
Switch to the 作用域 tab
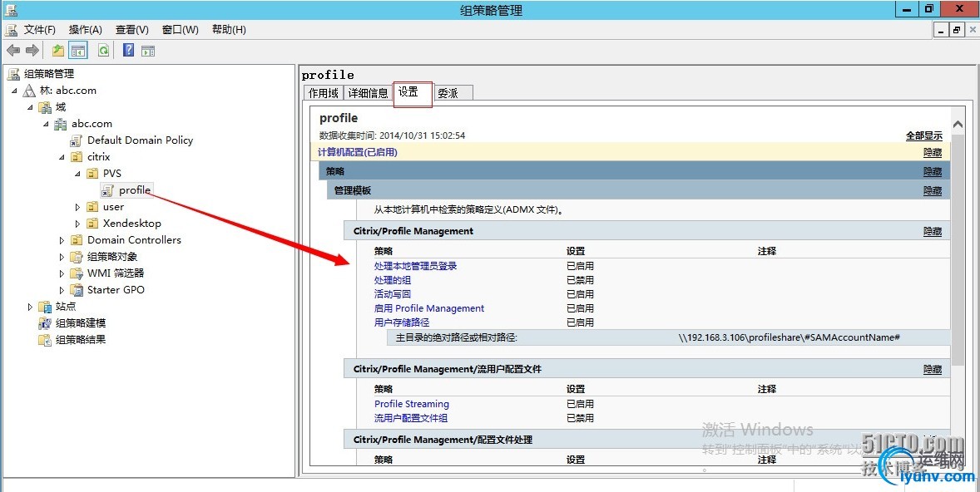pos(324,93)
